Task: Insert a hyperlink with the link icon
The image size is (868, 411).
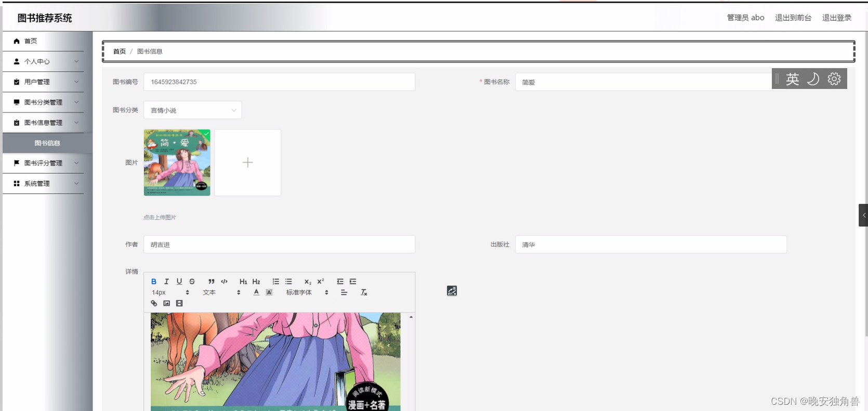Action: (154, 303)
